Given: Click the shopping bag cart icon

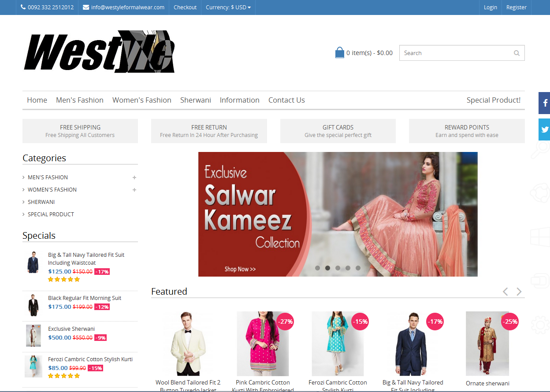Looking at the screenshot, I should pyautogui.click(x=339, y=53).
